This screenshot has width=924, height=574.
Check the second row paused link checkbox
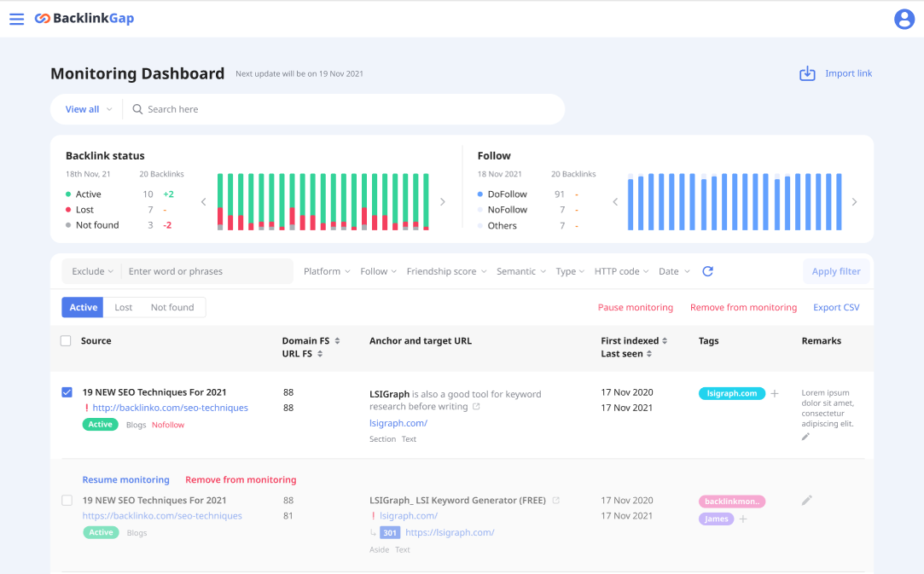click(x=67, y=501)
